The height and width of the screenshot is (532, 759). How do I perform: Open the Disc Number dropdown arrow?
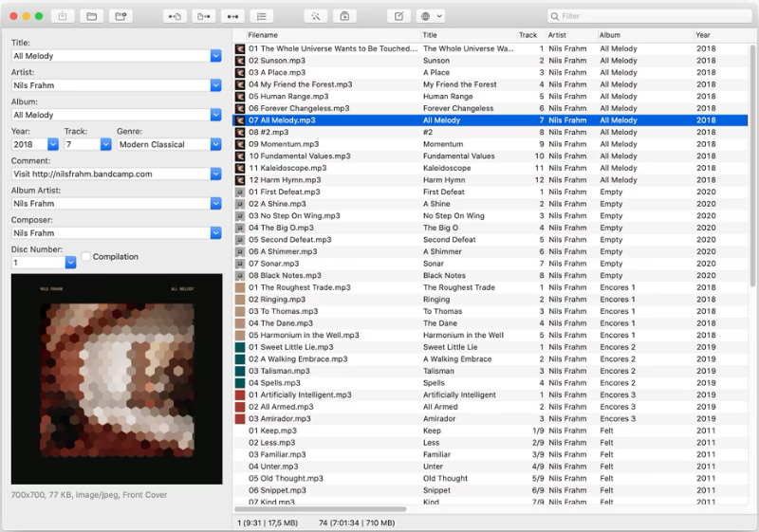click(70, 263)
